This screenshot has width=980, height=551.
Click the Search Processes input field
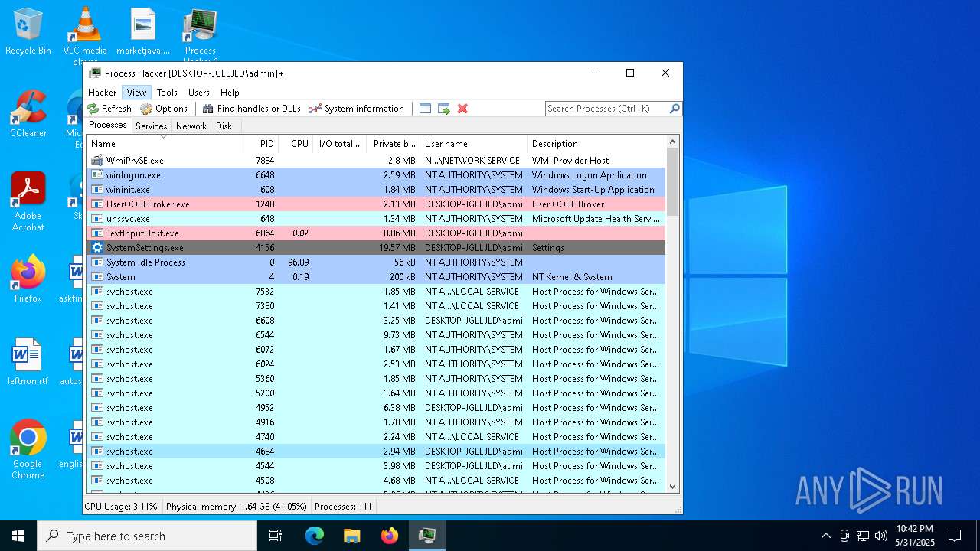[x=607, y=109]
